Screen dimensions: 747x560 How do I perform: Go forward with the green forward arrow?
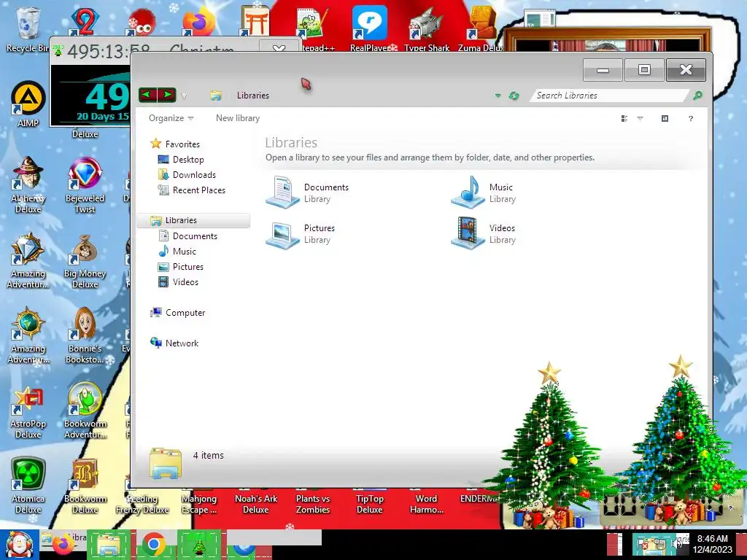(167, 95)
